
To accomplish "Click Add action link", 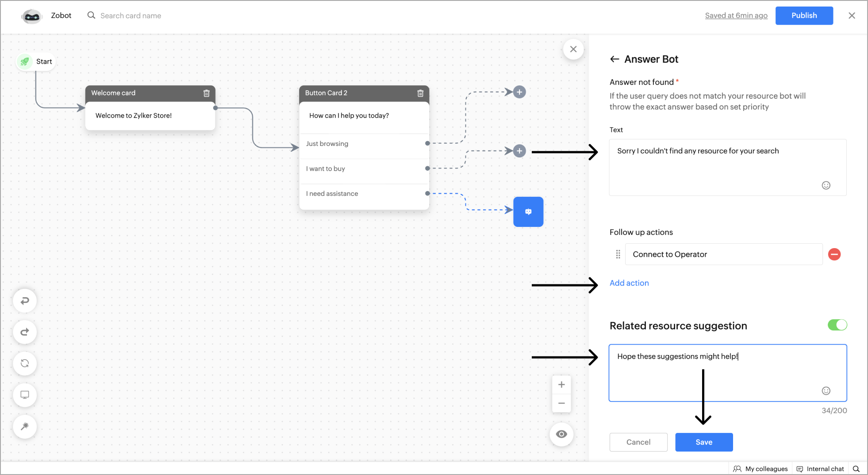I will pos(629,283).
